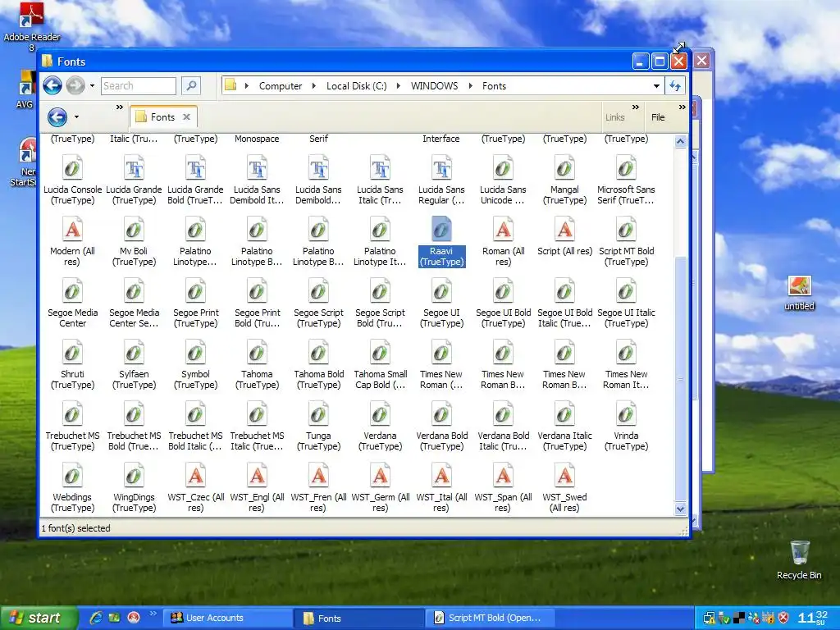Expand arrow after Computer in address path
Viewport: 840px width, 630px height.
pos(313,85)
